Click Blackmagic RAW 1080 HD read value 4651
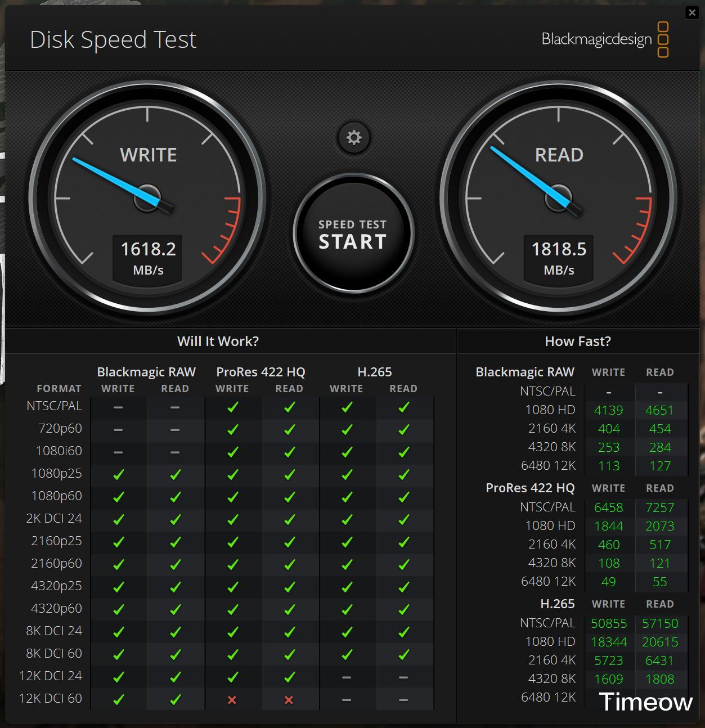Screen dimensions: 705x728 pyautogui.click(x=659, y=410)
